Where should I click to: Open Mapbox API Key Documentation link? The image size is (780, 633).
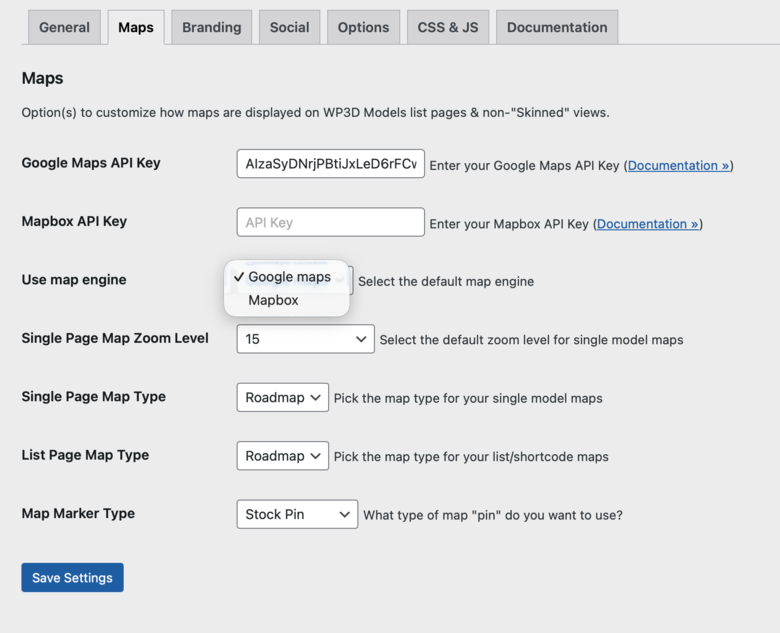pos(648,224)
